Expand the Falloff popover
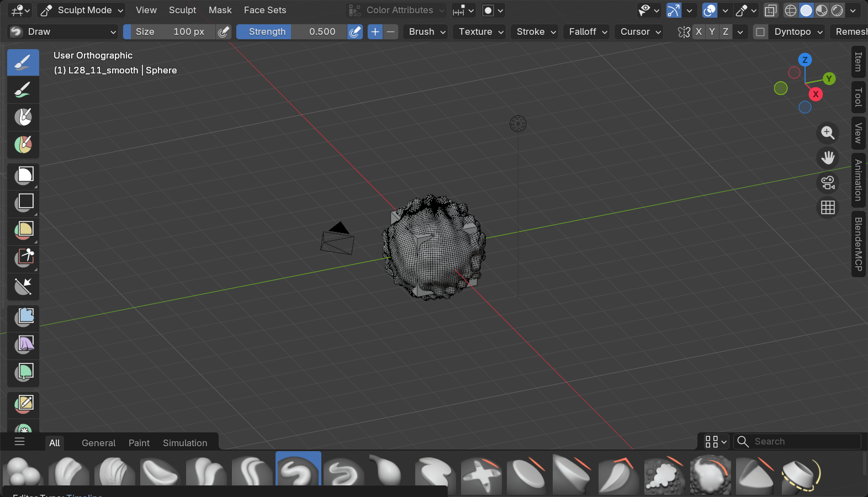868x497 pixels. (x=588, y=32)
